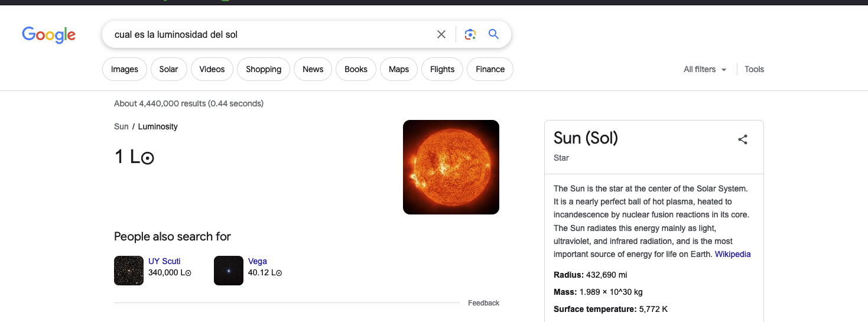868x322 pixels.
Task: Click the Sun (Sol) panel title
Action: 586,138
